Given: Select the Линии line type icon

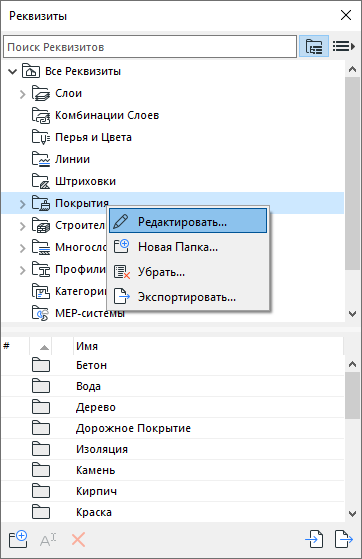Looking at the screenshot, I should point(41,159).
